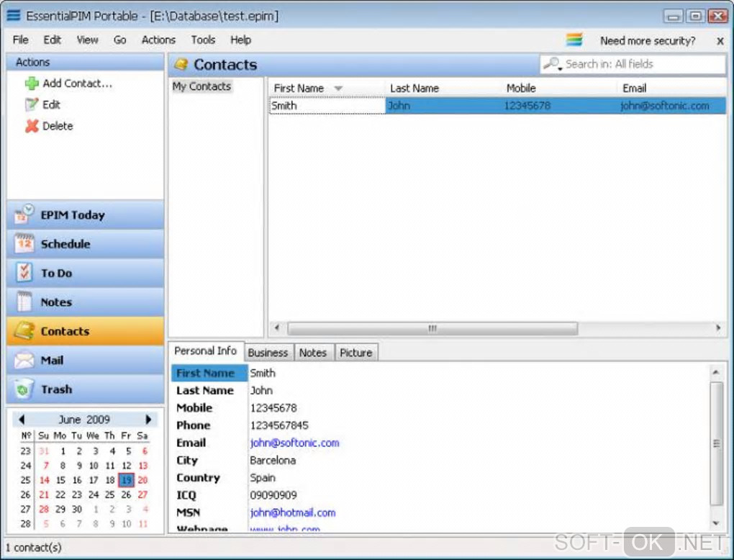Click the colored stripes security icon

pyautogui.click(x=574, y=40)
